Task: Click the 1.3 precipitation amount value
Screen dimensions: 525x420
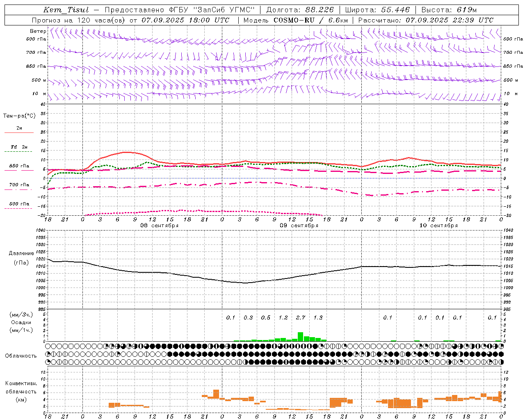Action: click(x=318, y=317)
